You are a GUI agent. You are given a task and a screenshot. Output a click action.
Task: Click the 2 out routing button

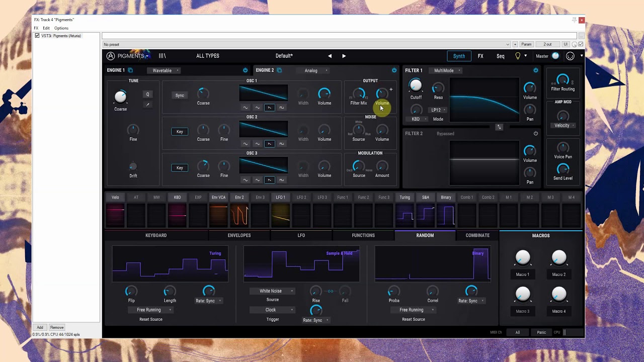click(547, 44)
